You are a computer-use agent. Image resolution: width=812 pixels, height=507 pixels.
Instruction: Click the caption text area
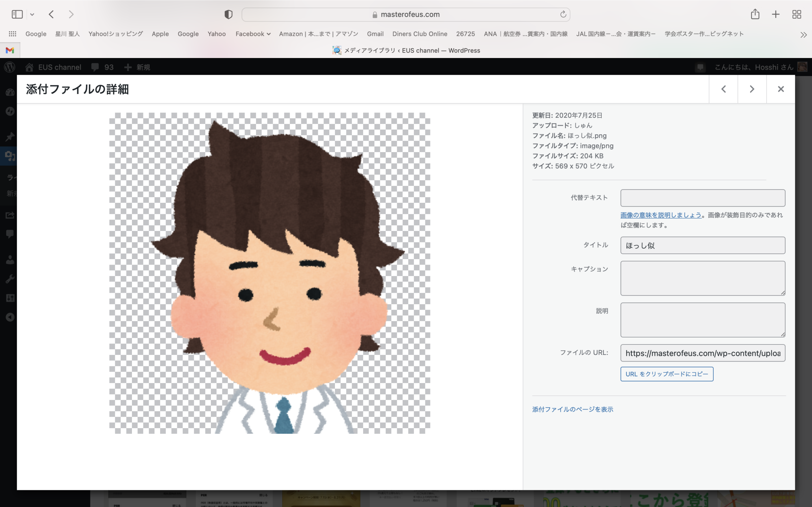pyautogui.click(x=703, y=278)
